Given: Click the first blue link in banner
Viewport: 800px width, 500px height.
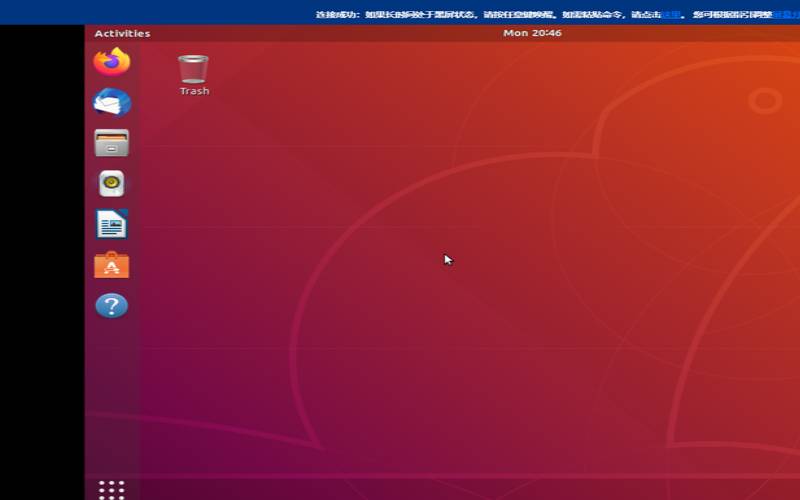Looking at the screenshot, I should [x=672, y=15].
